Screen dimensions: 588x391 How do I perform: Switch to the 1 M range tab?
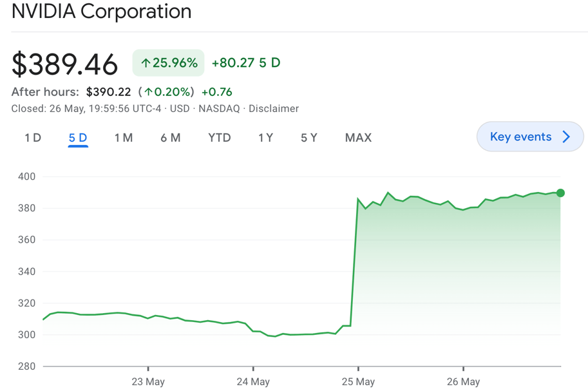[124, 138]
